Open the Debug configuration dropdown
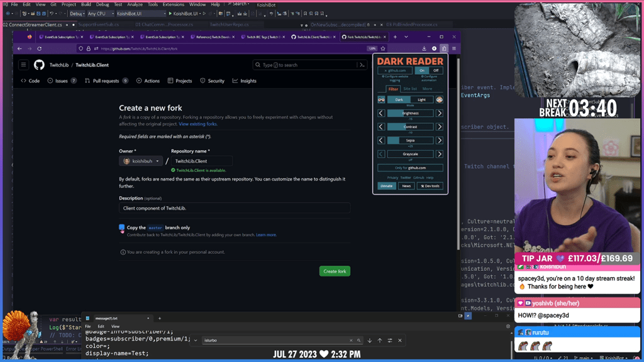 point(77,14)
